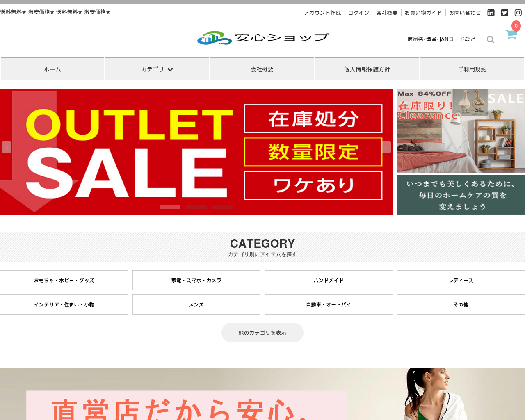
Task: Open the shopping cart icon
Action: (x=511, y=34)
